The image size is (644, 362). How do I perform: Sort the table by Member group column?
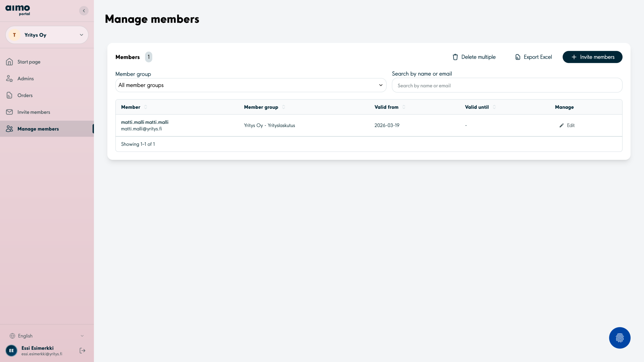pyautogui.click(x=284, y=107)
